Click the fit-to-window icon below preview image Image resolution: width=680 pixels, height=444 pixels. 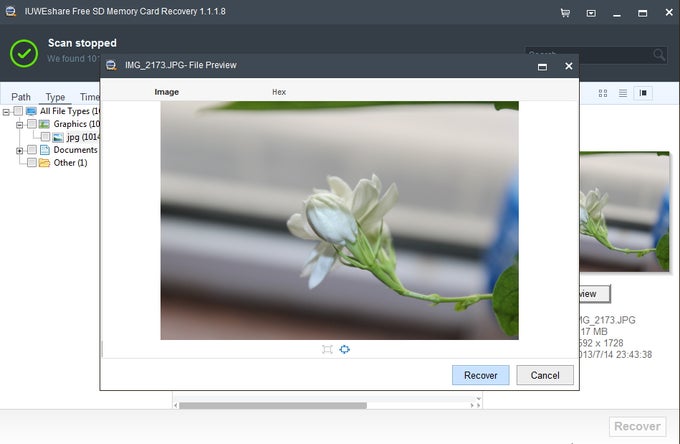coord(327,349)
